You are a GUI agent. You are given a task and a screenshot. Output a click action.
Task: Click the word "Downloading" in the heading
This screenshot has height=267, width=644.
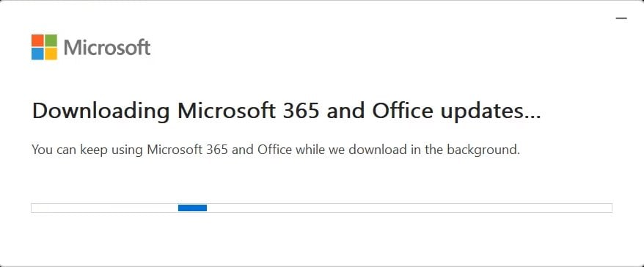101,111
